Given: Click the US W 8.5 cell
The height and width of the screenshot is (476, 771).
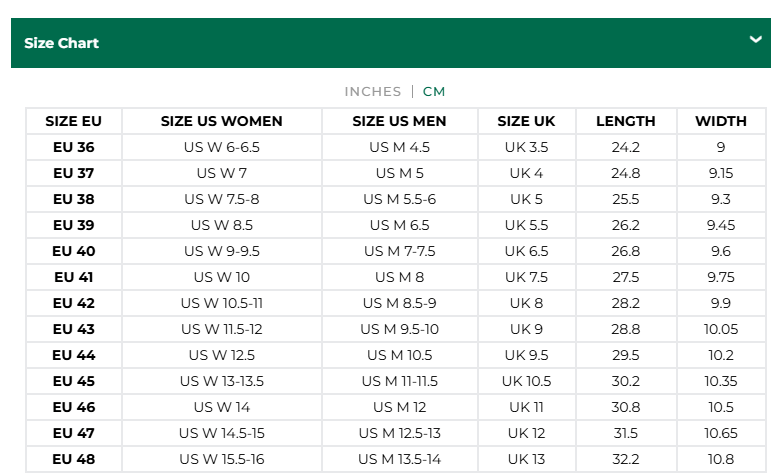Looking at the screenshot, I should pyautogui.click(x=222, y=225).
